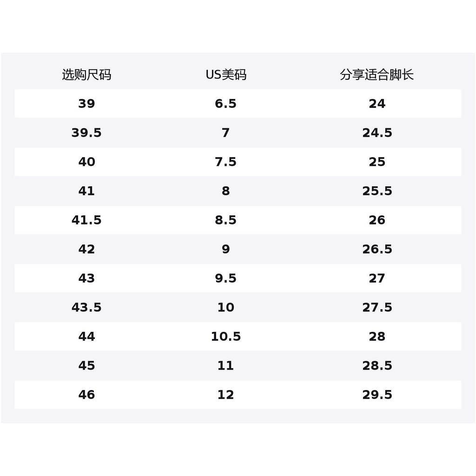Select size 42 cell
476x476 pixels.
click(86, 249)
